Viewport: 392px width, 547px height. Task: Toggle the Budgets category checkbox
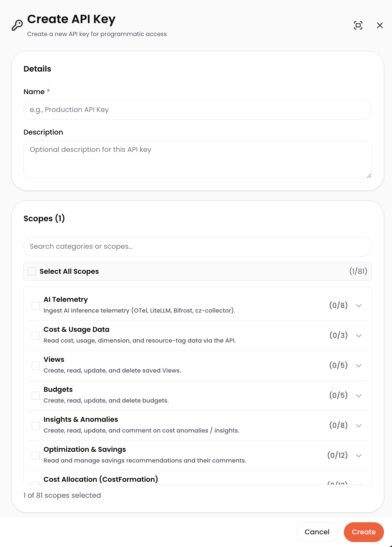pyautogui.click(x=36, y=395)
